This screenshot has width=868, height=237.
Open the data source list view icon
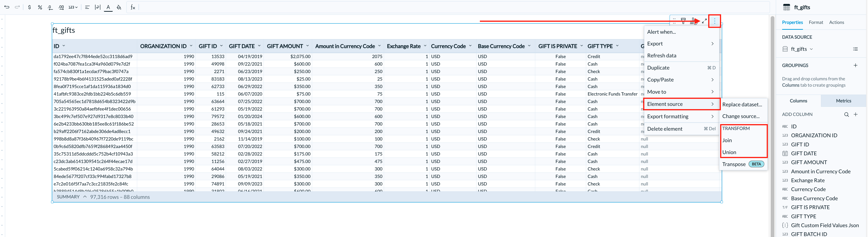(x=855, y=49)
